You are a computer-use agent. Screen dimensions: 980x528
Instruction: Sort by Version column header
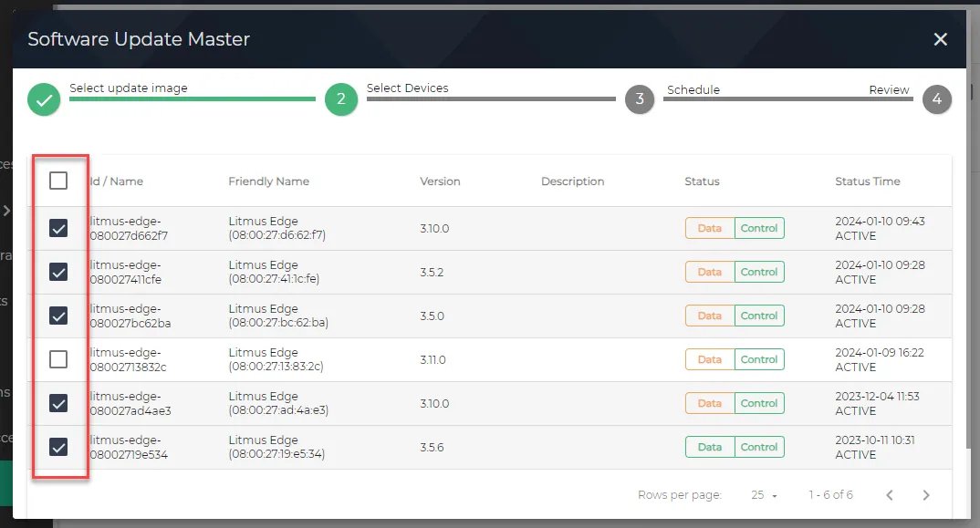(440, 181)
